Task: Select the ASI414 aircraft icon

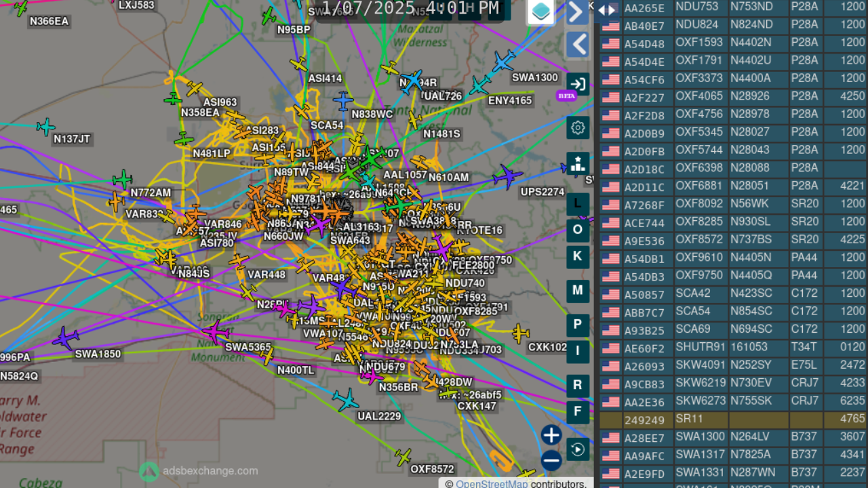Action: [299, 64]
